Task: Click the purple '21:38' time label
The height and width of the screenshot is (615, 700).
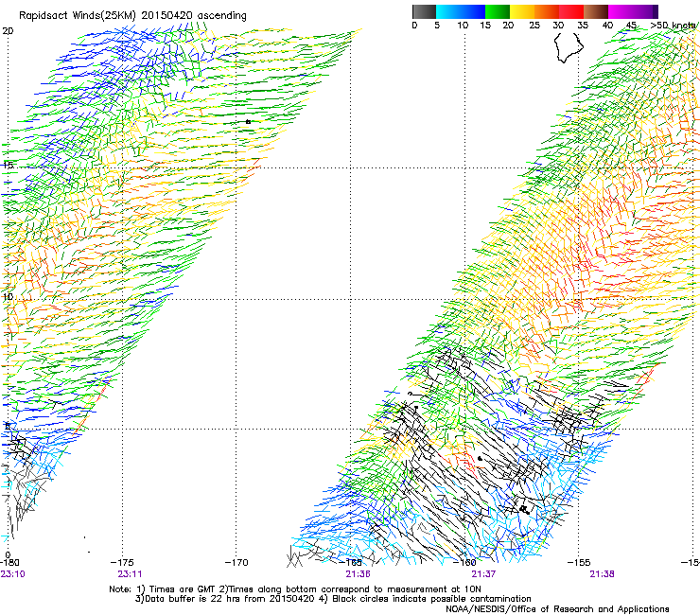Action: (602, 574)
